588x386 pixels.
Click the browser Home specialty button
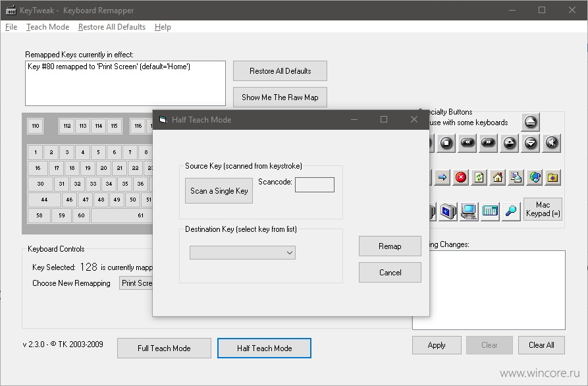tap(498, 177)
